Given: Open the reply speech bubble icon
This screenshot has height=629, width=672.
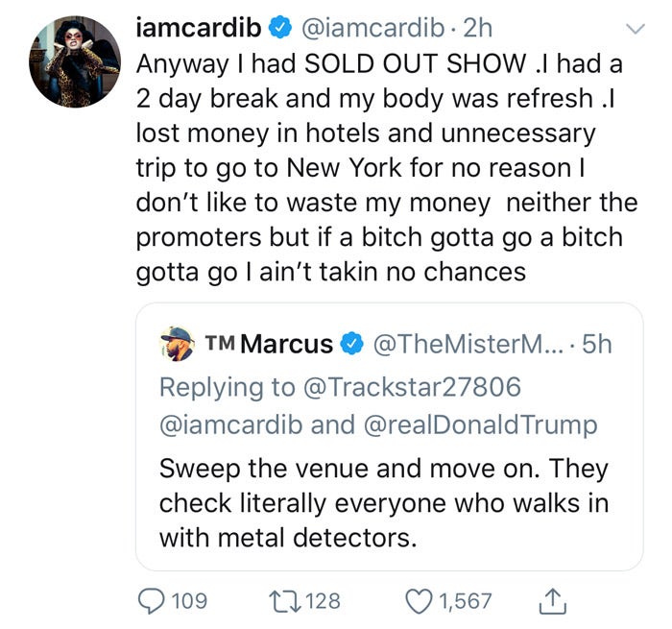Looking at the screenshot, I should (152, 601).
